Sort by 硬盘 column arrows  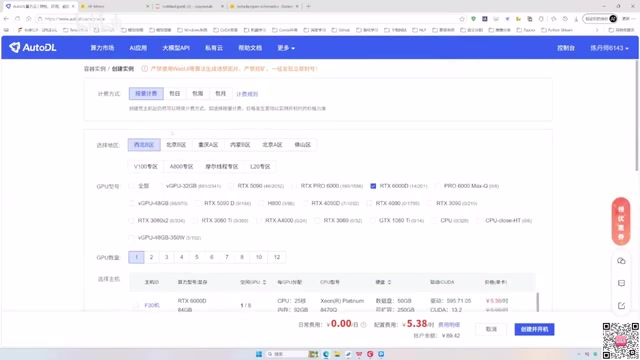(x=389, y=282)
